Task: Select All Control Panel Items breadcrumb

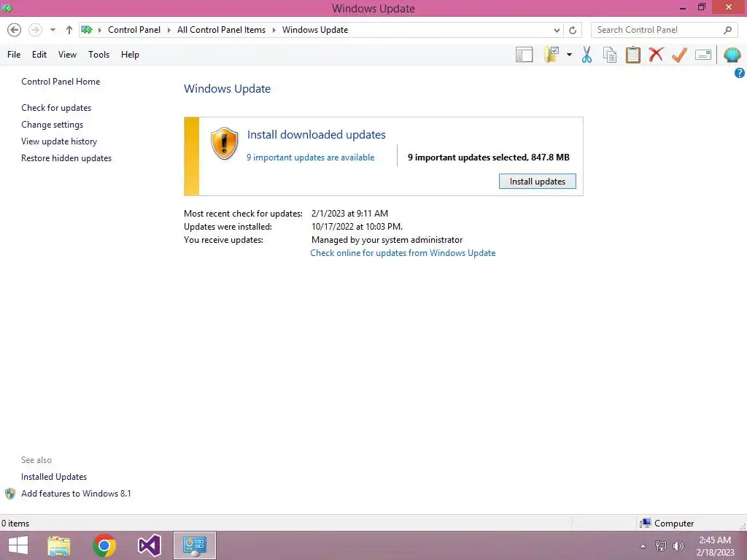Action: pyautogui.click(x=222, y=30)
